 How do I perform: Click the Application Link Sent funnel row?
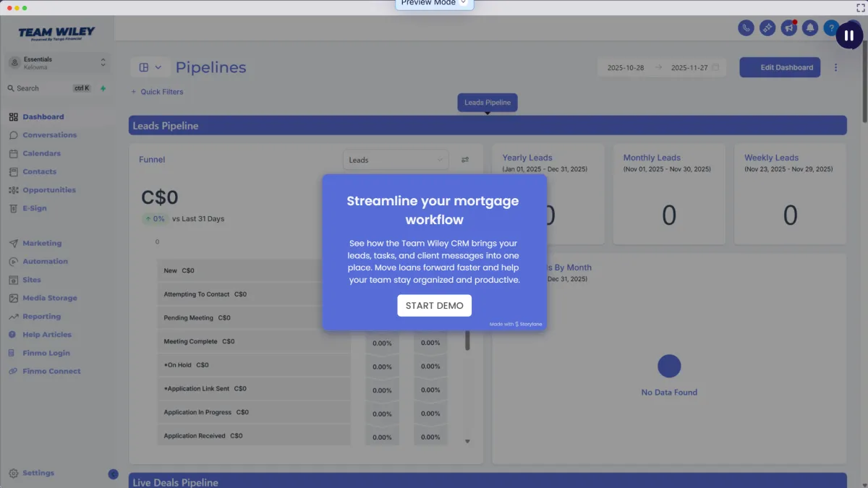[x=254, y=388]
